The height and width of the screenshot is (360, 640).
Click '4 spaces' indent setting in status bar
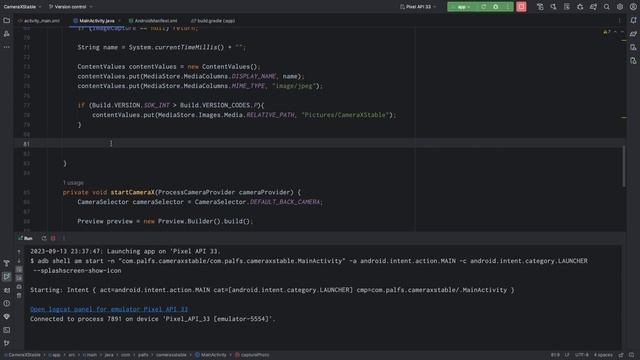coord(603,355)
